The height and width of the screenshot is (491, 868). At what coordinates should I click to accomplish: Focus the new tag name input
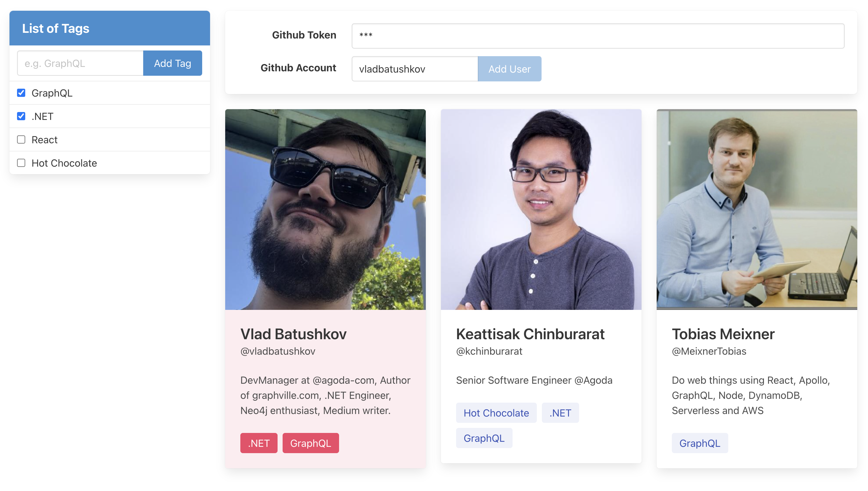tap(80, 63)
